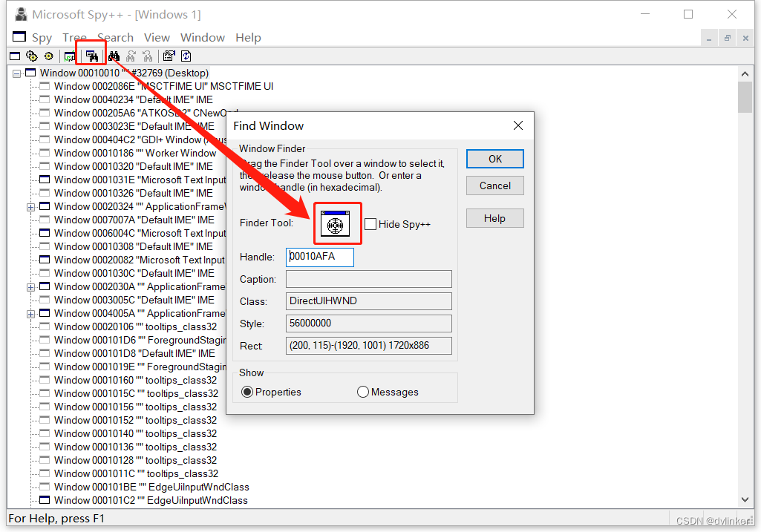Open the Search menu
The width and height of the screenshot is (761, 532).
pos(116,38)
